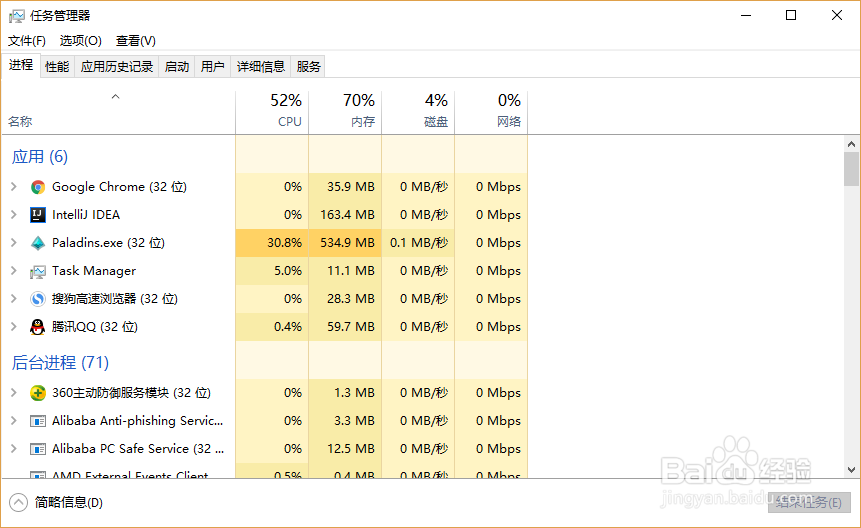The image size is (861, 528).
Task: Open the 查看(V) menu
Action: (136, 41)
